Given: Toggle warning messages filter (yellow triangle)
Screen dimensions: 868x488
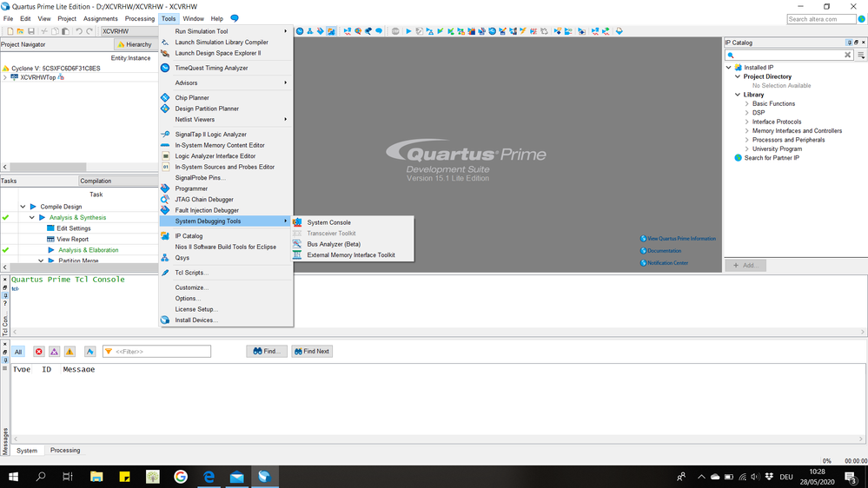Looking at the screenshot, I should coord(70,352).
